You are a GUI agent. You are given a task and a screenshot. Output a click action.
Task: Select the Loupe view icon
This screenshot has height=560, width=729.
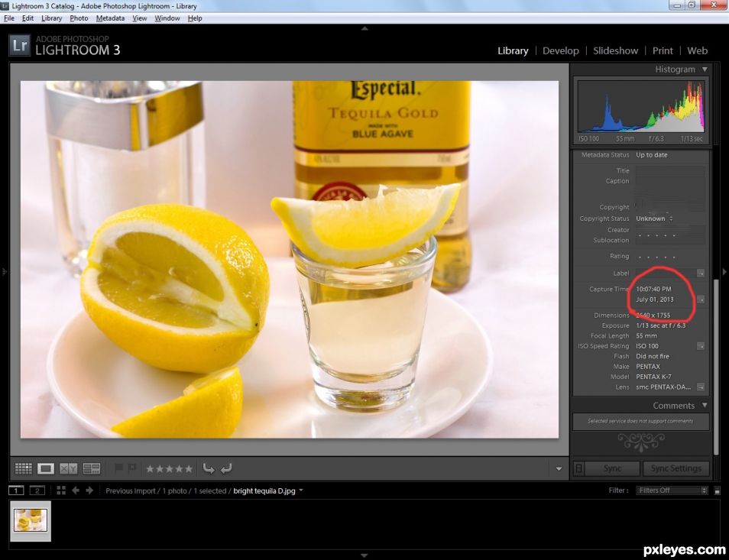point(46,468)
